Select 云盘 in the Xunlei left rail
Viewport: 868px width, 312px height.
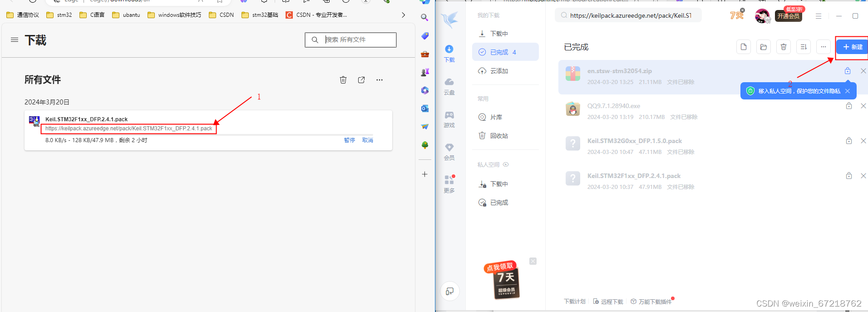point(449,86)
